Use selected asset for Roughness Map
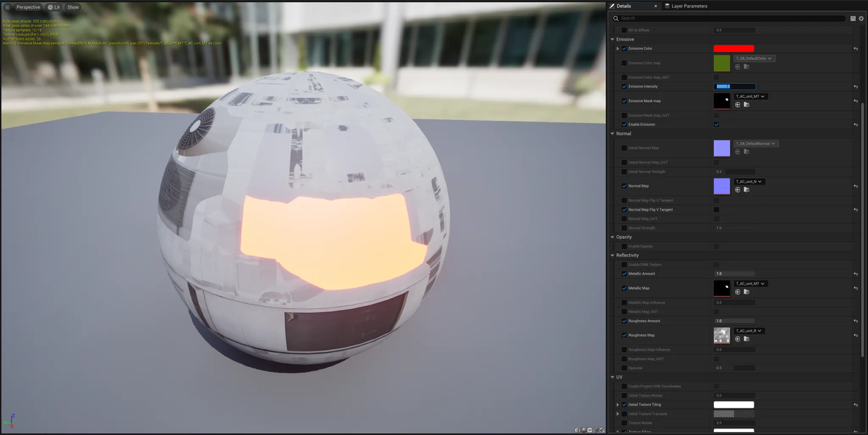The height and width of the screenshot is (435, 868). coord(738,339)
